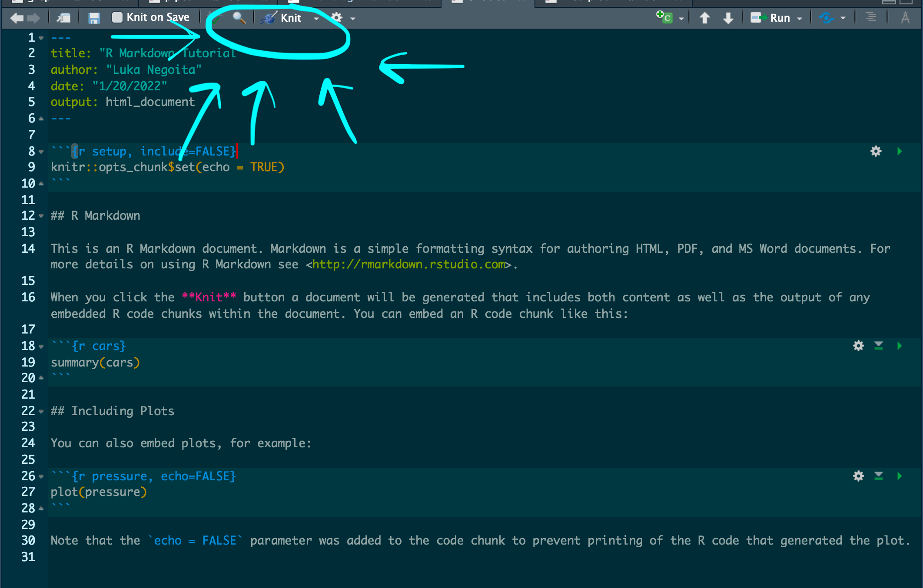Collapse the YAML header with its fold arrow
This screenshot has width=923, height=588.
click(40, 37)
